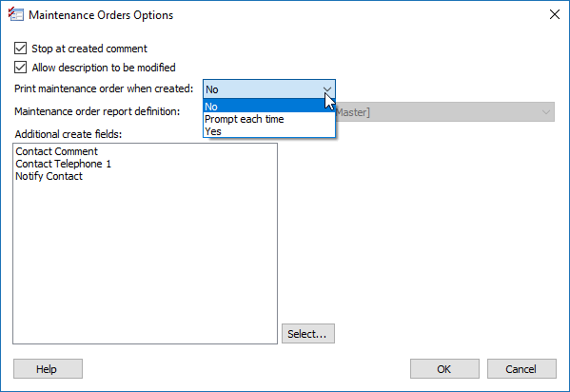Viewport: 570px width, 392px height.
Task: Click the disabled report definition combo box
Action: [445, 112]
